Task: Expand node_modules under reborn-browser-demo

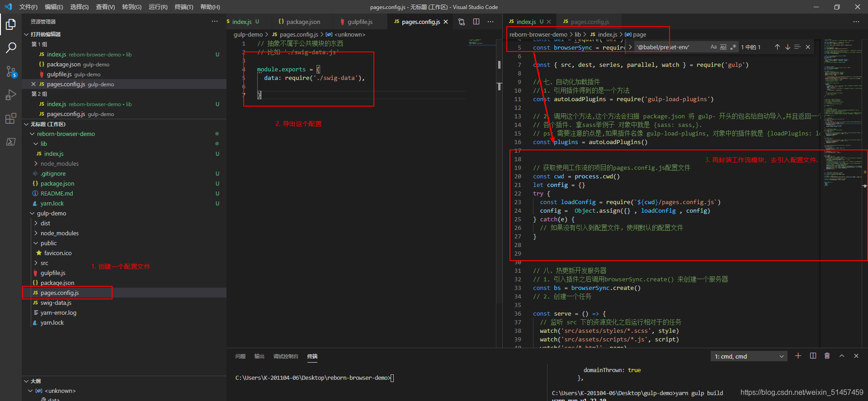Action: [x=36, y=163]
